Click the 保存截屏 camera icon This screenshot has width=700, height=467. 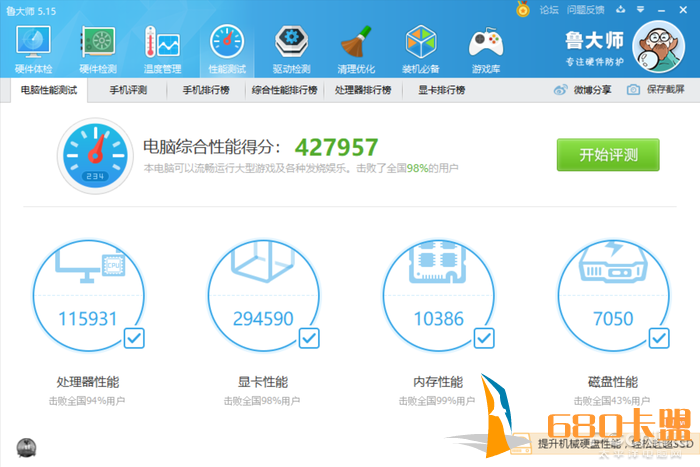633,90
